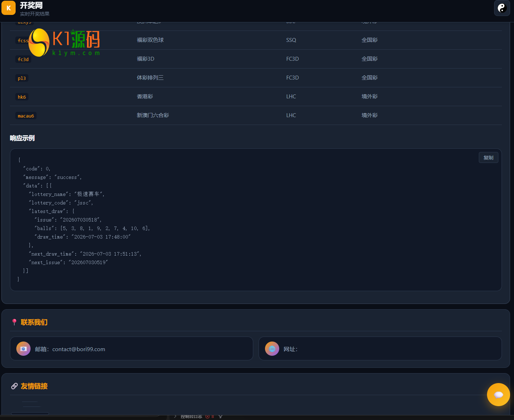Image resolution: width=514 pixels, height=420 pixels.
Task: Click the "message": "success" JSON line
Action: click(52, 177)
